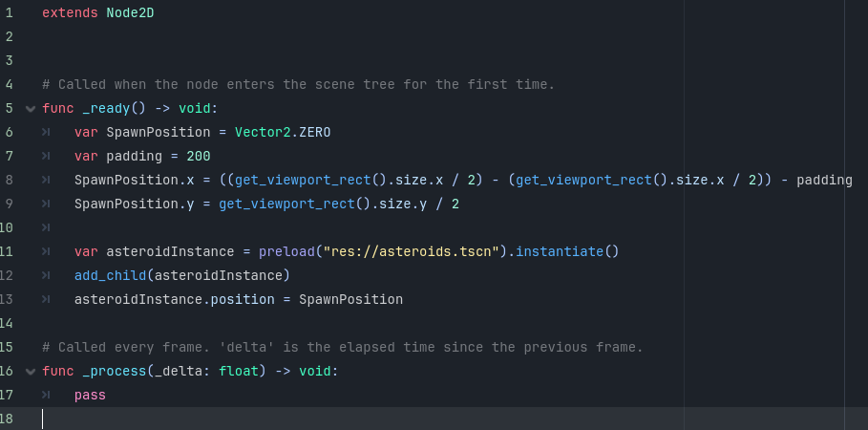Click tab indent marker before add_child

coord(46,275)
